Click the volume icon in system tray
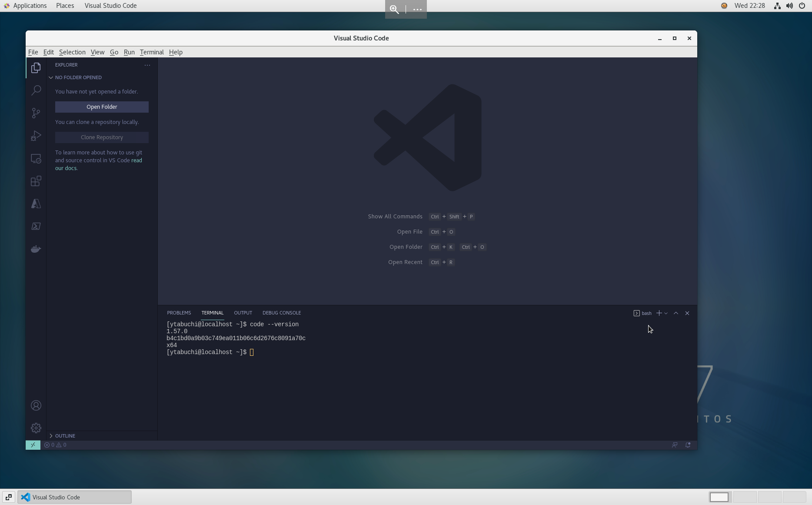This screenshot has width=812, height=505. [x=789, y=6]
